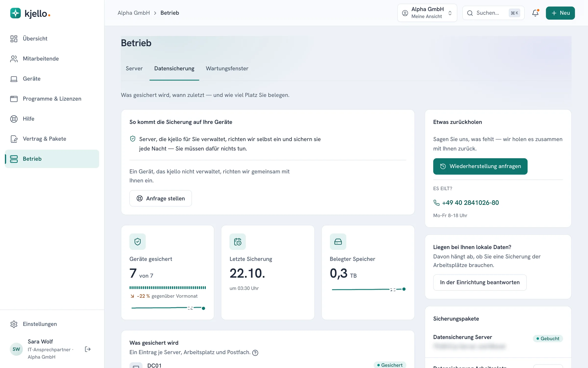Click the shield check icon next to Server text

(x=133, y=139)
